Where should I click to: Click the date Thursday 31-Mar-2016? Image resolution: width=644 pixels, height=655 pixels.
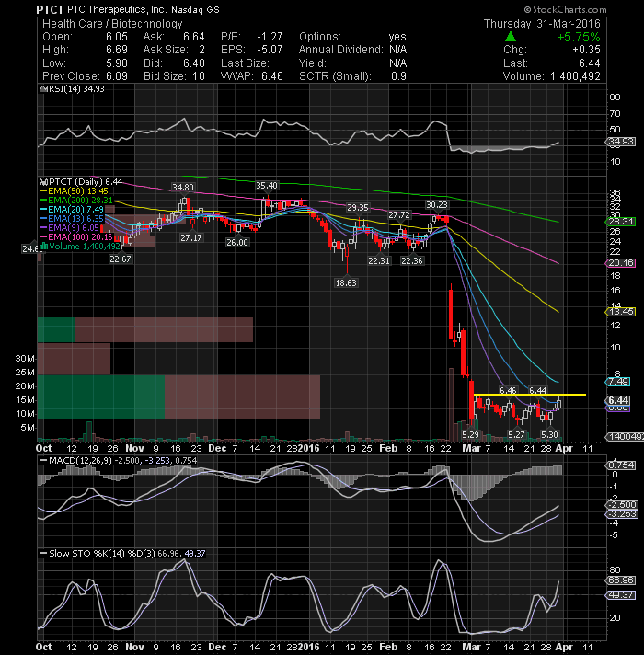pyautogui.click(x=542, y=23)
